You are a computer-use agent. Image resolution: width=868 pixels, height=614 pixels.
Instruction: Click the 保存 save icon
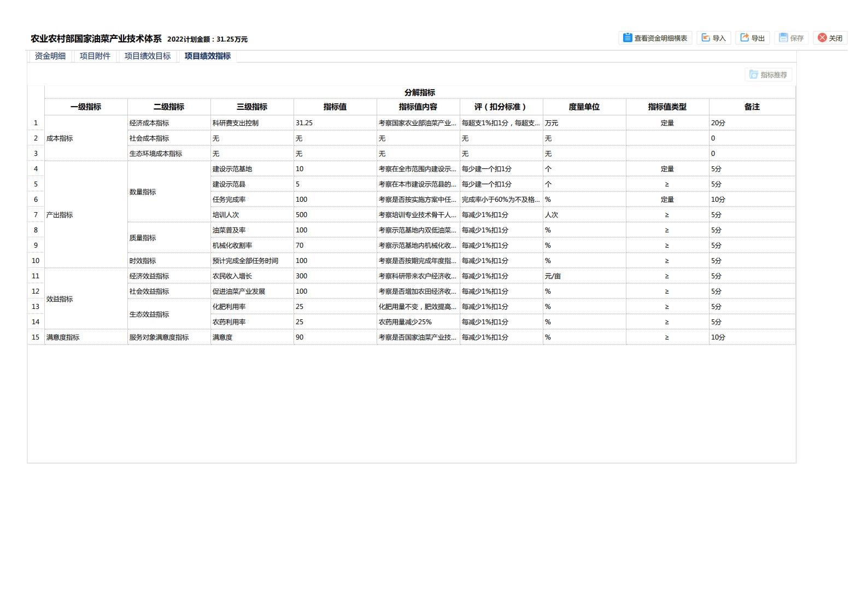pos(783,38)
